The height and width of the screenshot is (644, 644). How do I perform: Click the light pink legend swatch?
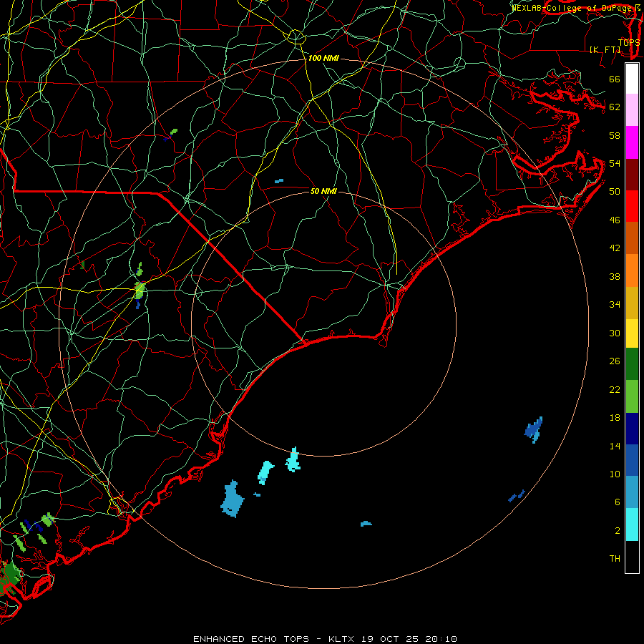632,109
